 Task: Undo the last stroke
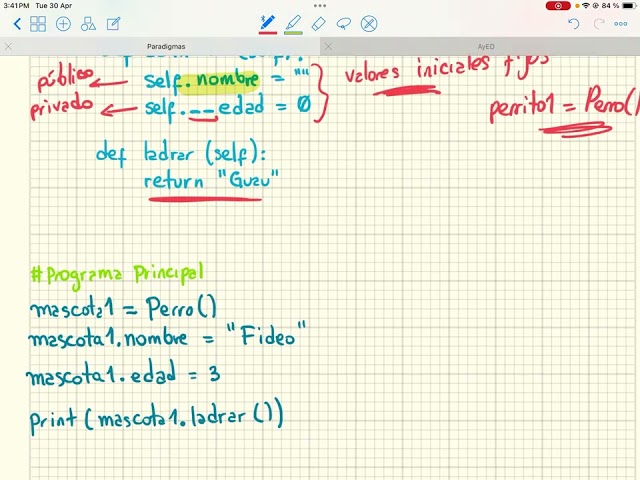[573, 24]
